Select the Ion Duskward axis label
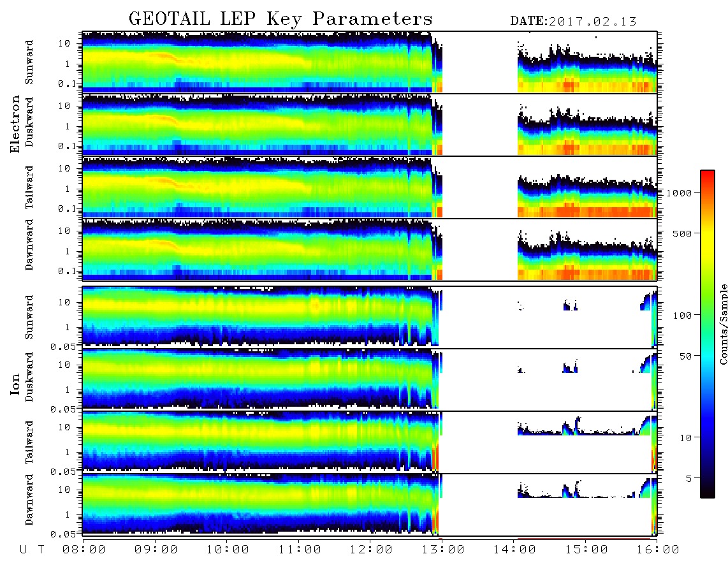This screenshot has height=561, width=728. tap(29, 377)
